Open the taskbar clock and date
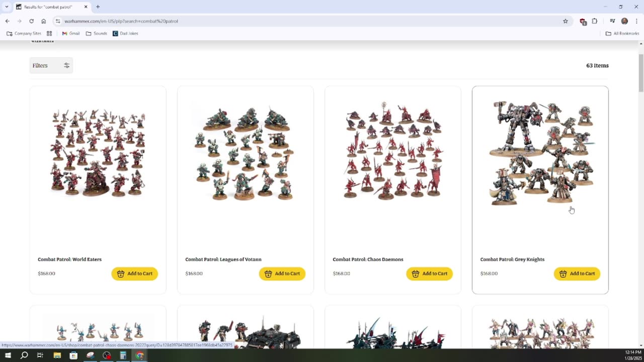The width and height of the screenshot is (644, 362). tap(633, 355)
